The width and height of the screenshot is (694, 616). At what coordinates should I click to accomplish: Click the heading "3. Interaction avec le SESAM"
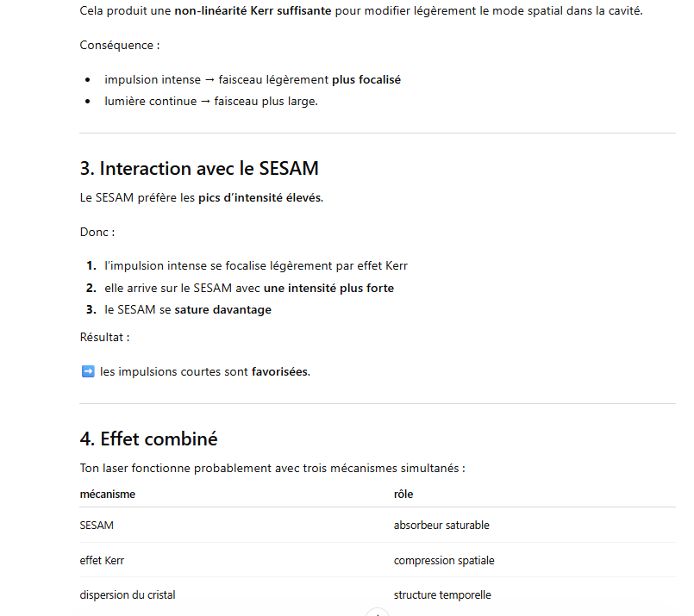click(198, 168)
